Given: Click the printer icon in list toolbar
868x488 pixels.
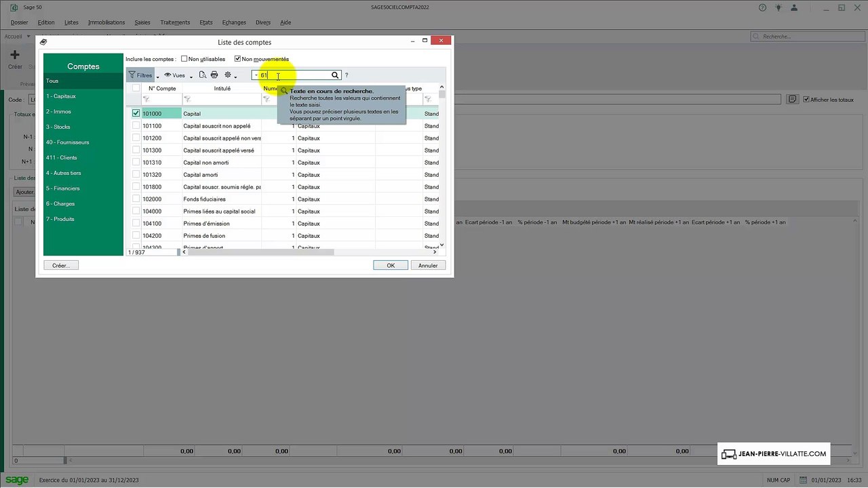Looking at the screenshot, I should [214, 75].
